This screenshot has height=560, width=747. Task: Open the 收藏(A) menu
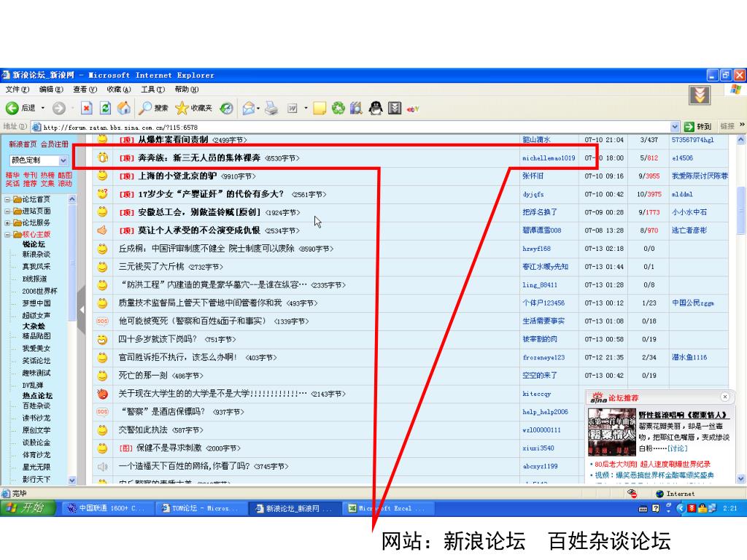point(119,90)
